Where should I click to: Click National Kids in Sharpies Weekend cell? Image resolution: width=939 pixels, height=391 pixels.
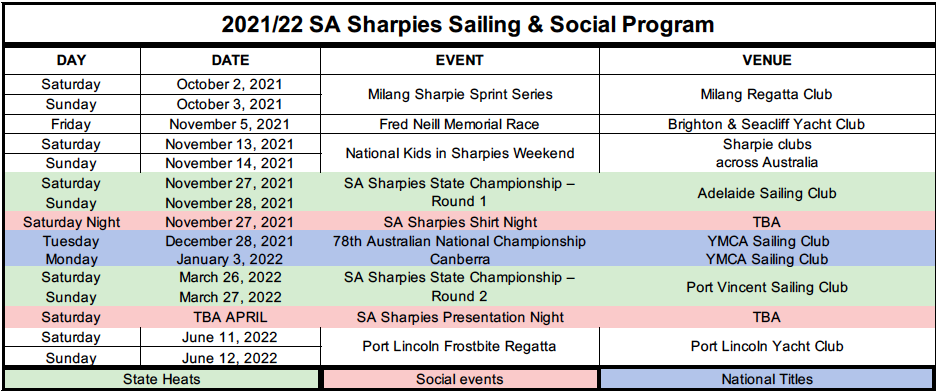click(x=459, y=153)
